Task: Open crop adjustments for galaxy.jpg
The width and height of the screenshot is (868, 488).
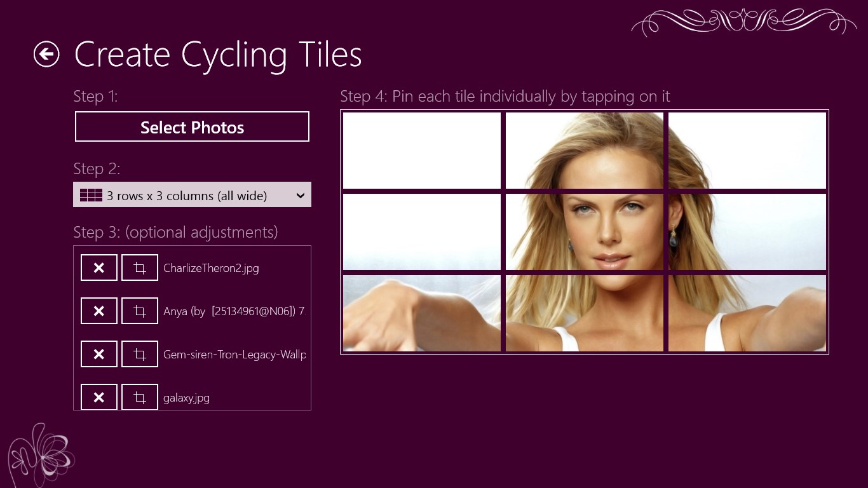Action: 139,397
